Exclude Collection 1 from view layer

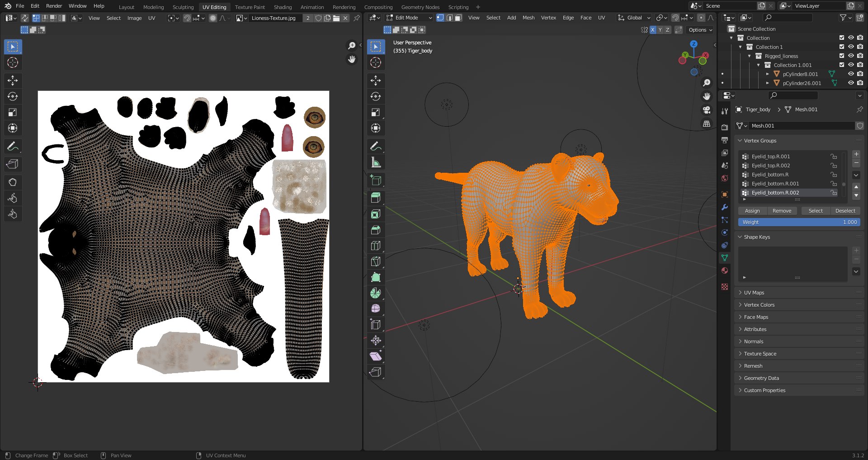842,47
